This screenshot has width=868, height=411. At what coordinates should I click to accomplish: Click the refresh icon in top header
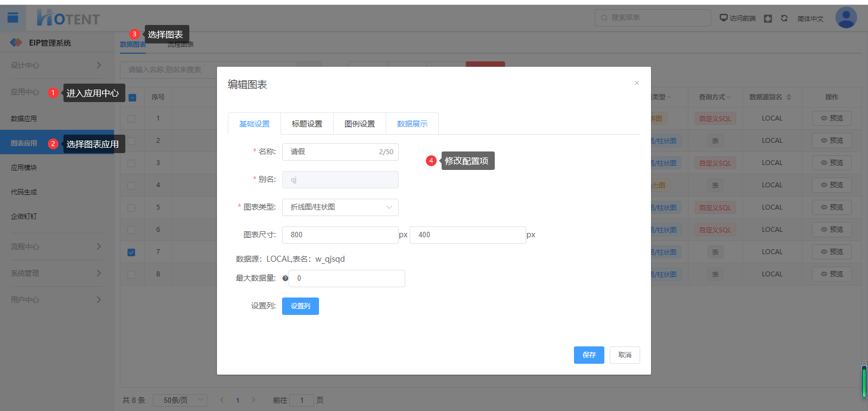[784, 18]
